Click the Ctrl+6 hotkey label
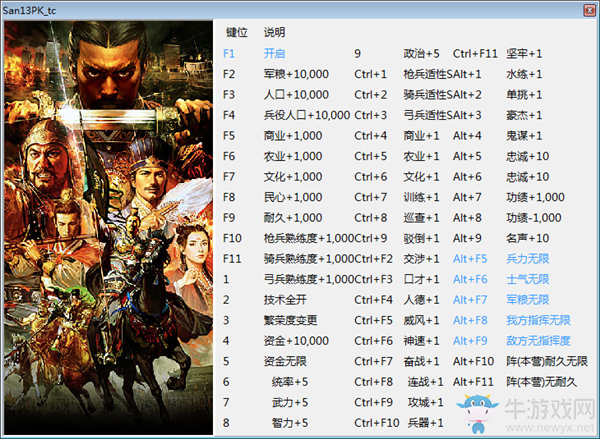 [370, 177]
